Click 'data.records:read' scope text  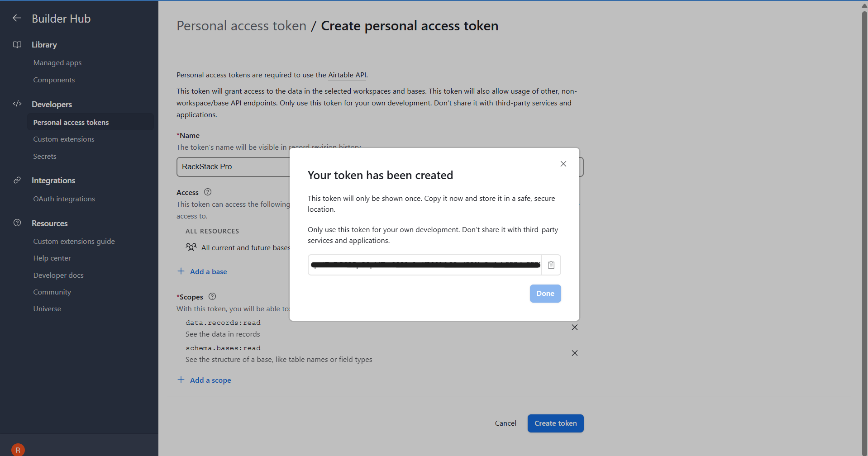(x=223, y=323)
